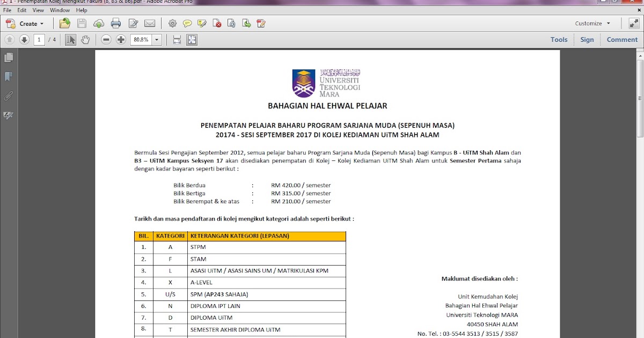644x338 pixels.
Task: Click the UiTM logo in document
Action: pos(326,83)
